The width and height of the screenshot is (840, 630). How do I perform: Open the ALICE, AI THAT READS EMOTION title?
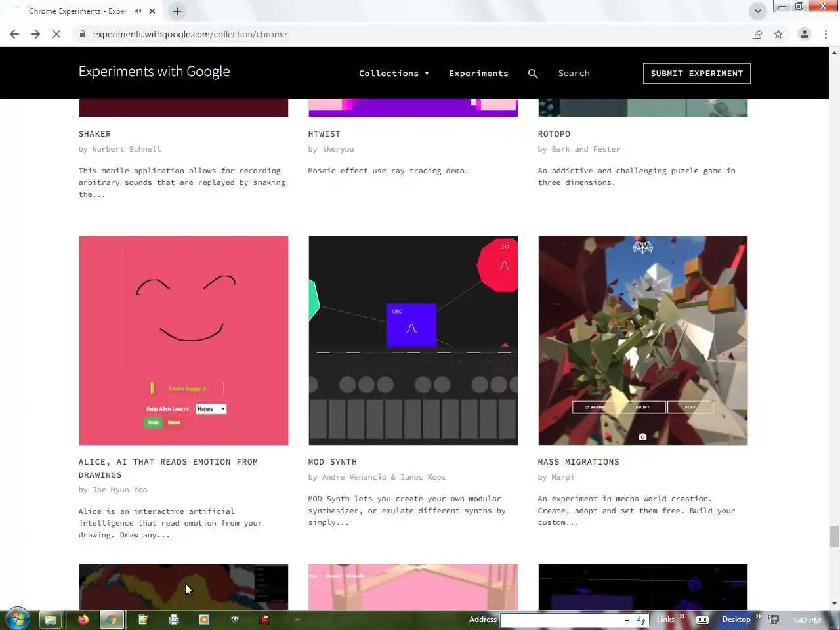168,469
